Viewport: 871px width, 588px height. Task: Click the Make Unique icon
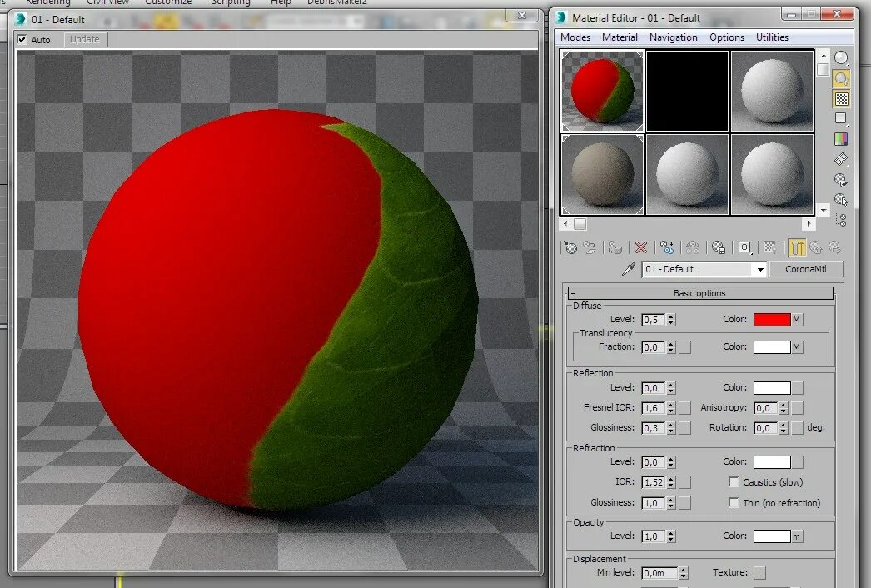pyautogui.click(x=693, y=247)
